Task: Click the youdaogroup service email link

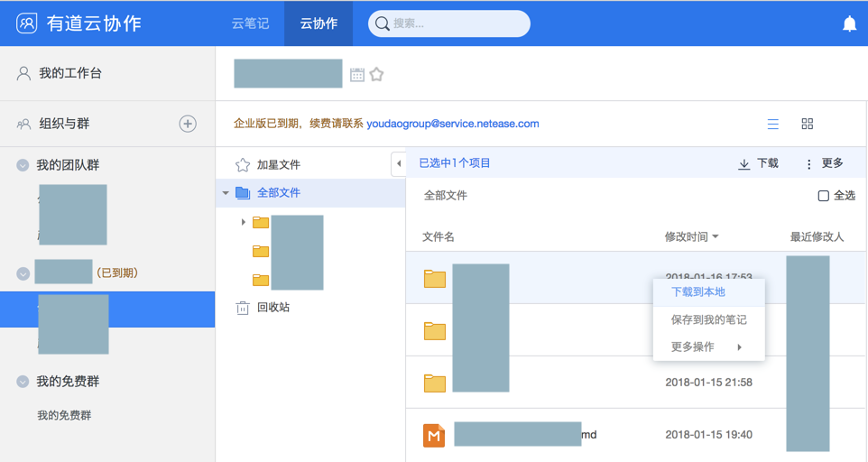Action: (x=453, y=124)
